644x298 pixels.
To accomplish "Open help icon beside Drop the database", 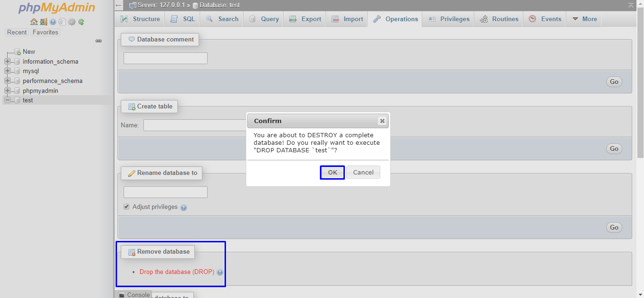I will click(220, 272).
